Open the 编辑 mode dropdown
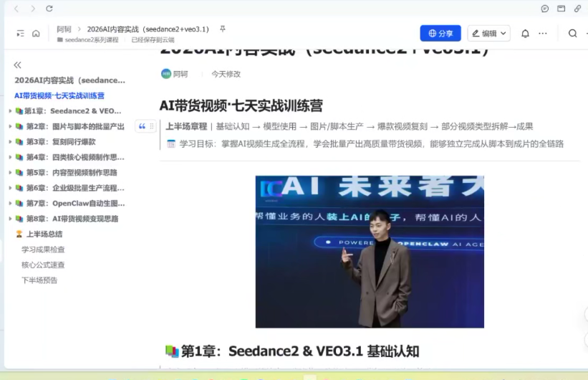588x380 pixels. 488,34
